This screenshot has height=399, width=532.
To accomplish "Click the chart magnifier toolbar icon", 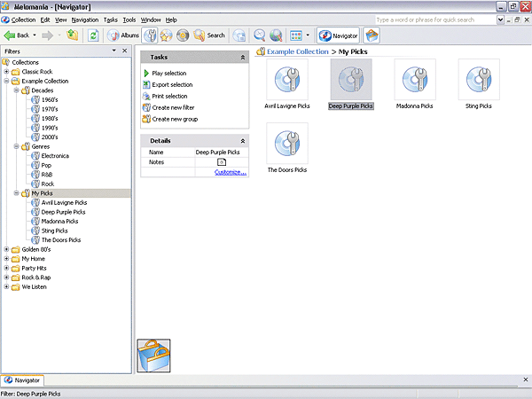I will (259, 35).
